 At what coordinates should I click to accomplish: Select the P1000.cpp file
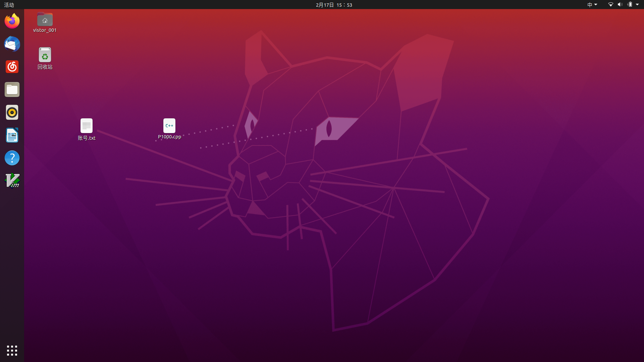tap(169, 126)
